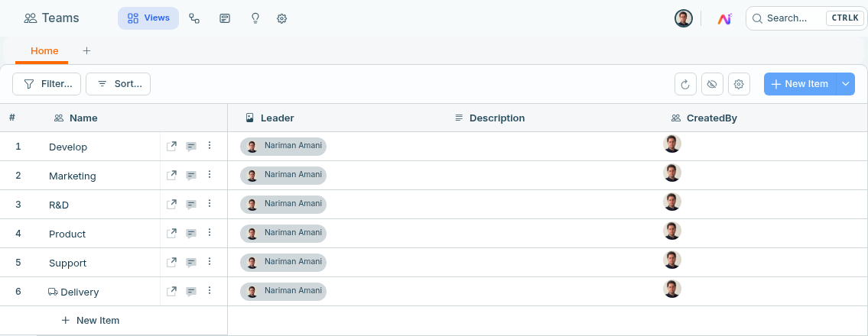Select the Product team name
The width and height of the screenshot is (868, 336).
point(67,234)
